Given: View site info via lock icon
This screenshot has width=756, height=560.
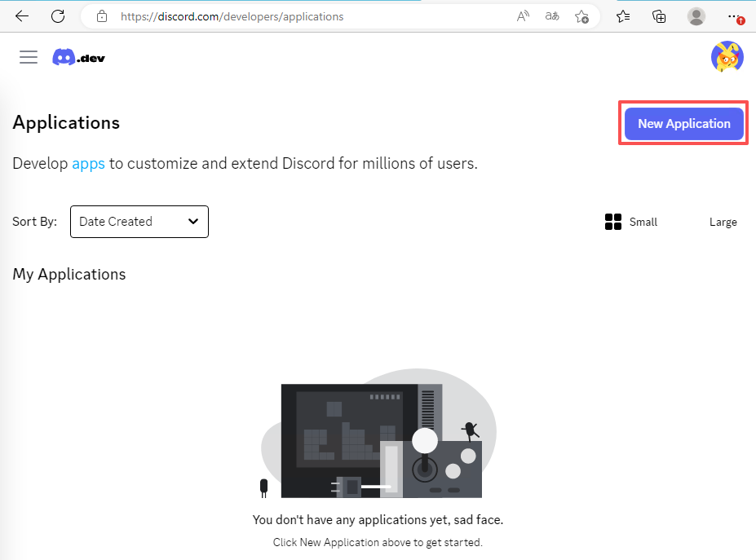Looking at the screenshot, I should [x=102, y=16].
